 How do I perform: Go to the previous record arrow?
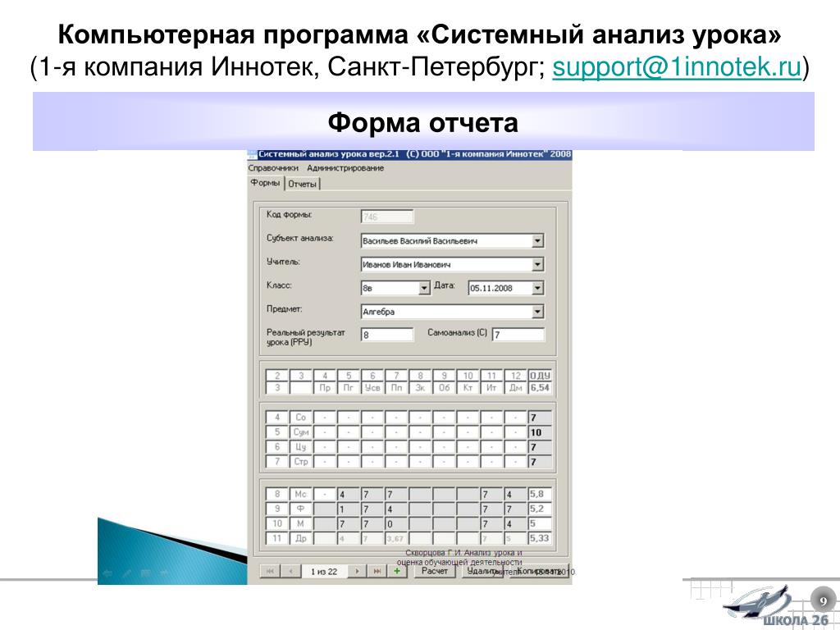point(290,571)
